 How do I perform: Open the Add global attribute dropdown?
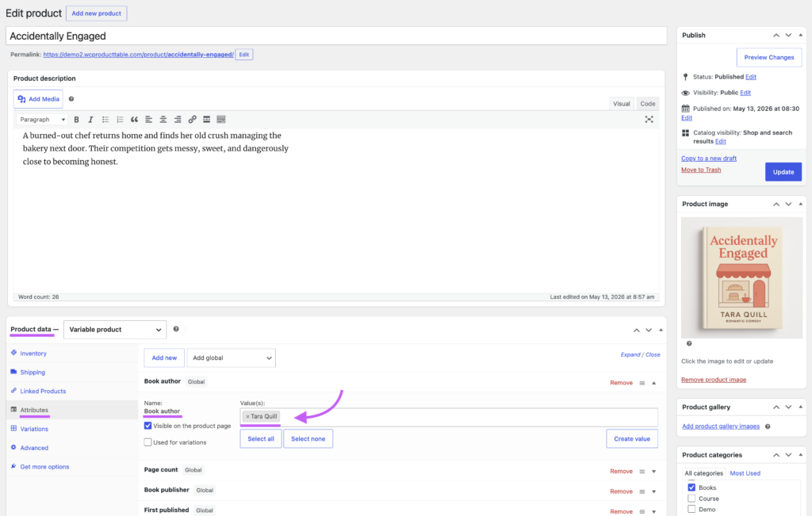pyautogui.click(x=231, y=357)
